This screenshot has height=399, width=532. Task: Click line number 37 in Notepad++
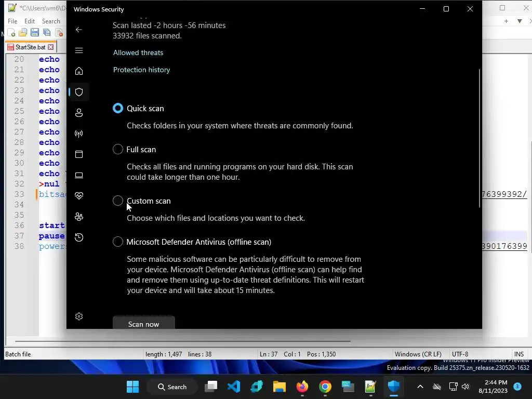(x=19, y=236)
